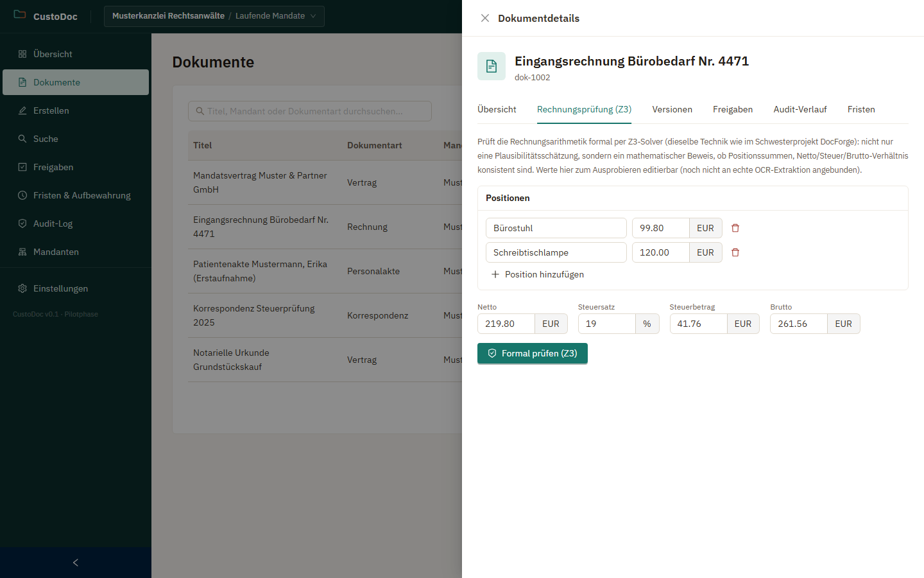Close the Dokumentdetails panel

pos(485,18)
